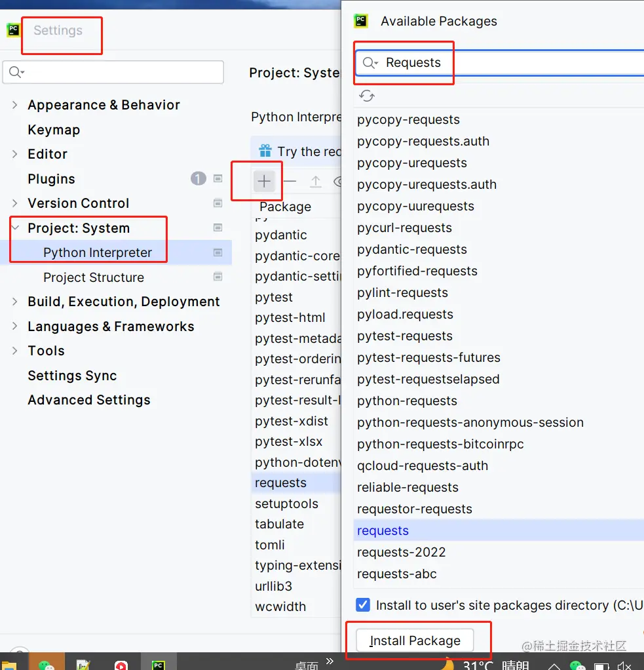Select pydantic-requests package
Screen dimensions: 644x670
pyautogui.click(x=411, y=249)
